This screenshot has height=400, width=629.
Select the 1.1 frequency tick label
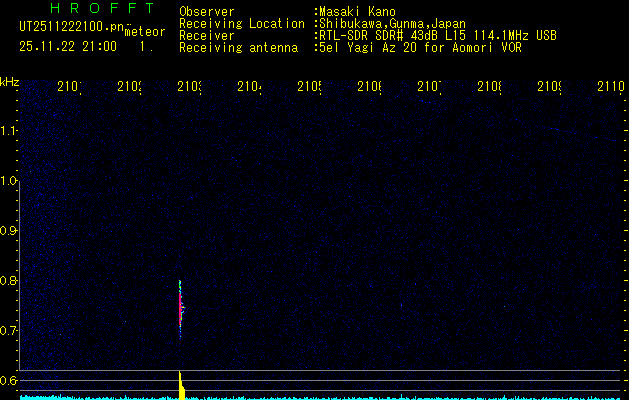tap(10, 130)
